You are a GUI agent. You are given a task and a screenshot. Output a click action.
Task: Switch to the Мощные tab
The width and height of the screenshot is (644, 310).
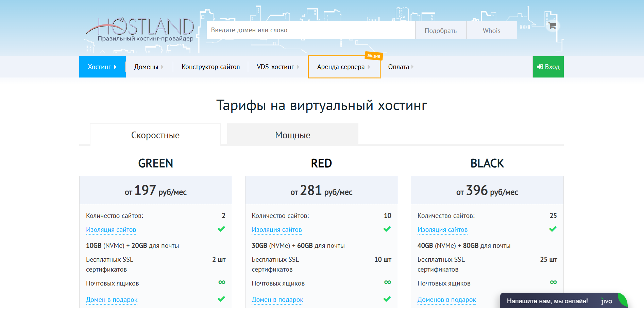tap(292, 135)
